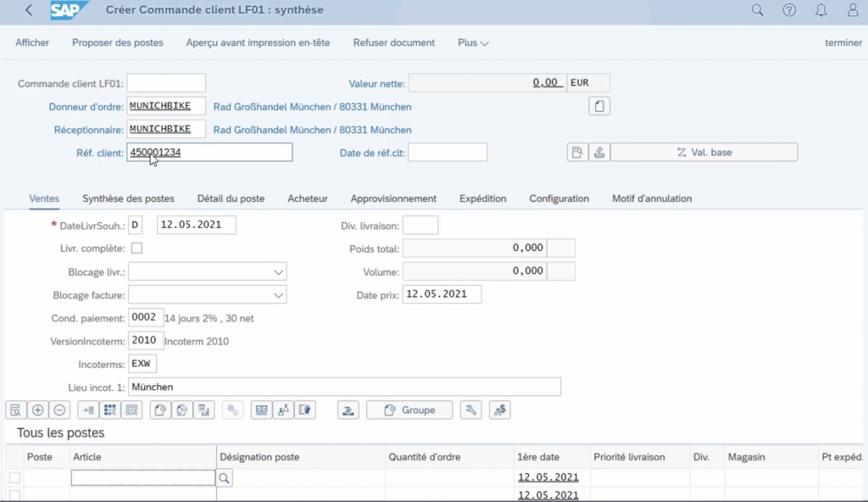The width and height of the screenshot is (868, 502).
Task: Expand the Blocage facture dropdown
Action: click(x=279, y=296)
